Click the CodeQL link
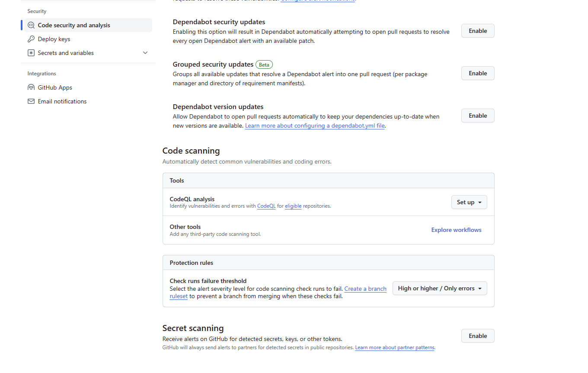Screen dimensions: 588x373 pyautogui.click(x=266, y=206)
